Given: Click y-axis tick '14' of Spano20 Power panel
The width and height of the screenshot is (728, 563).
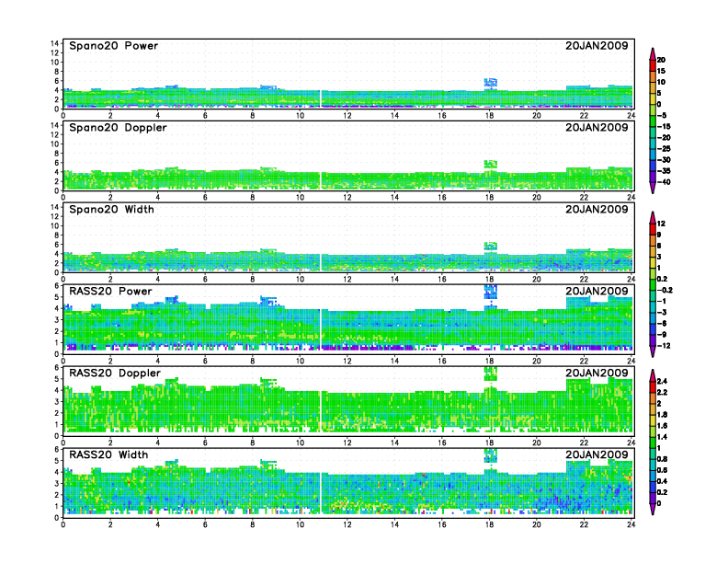Looking at the screenshot, I should 55,43.
